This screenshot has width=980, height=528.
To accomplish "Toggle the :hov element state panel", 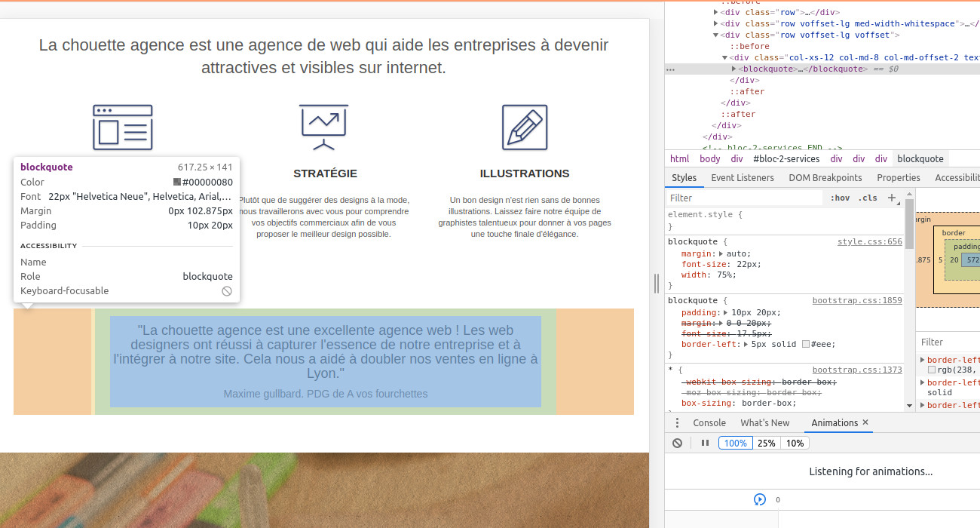I will point(840,198).
